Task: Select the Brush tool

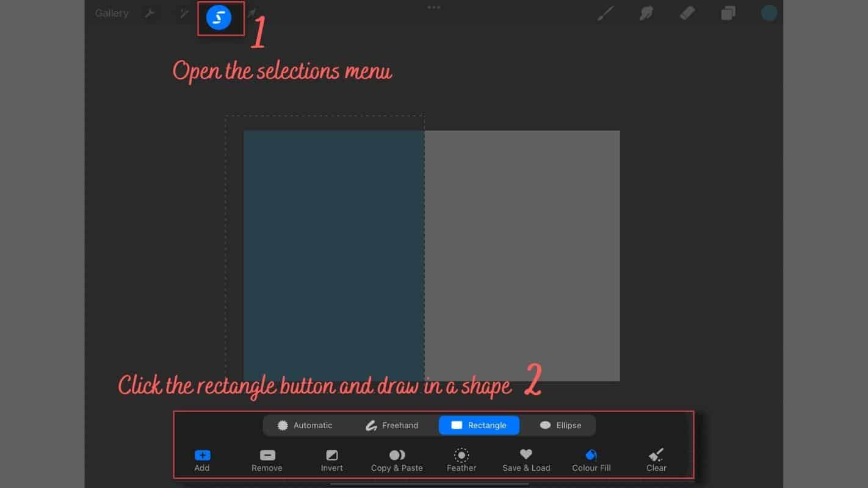Action: pyautogui.click(x=605, y=13)
